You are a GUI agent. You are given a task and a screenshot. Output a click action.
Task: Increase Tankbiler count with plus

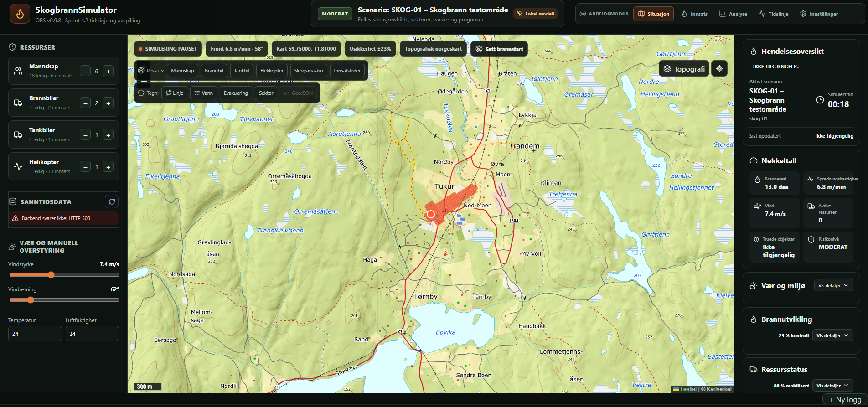pyautogui.click(x=108, y=135)
